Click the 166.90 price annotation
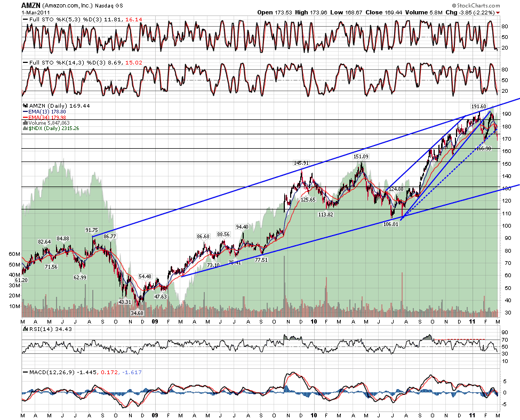 pos(484,149)
